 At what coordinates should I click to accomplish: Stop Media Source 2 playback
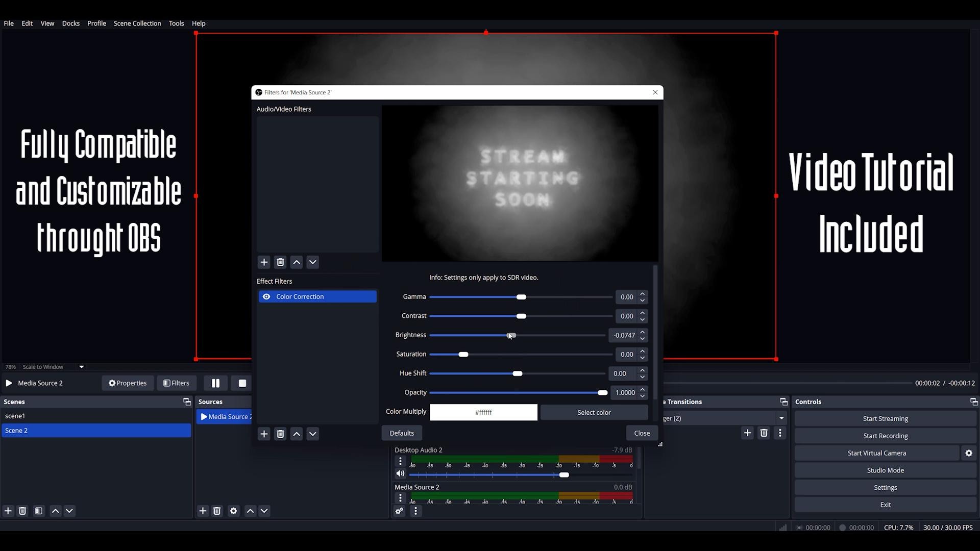tap(242, 383)
